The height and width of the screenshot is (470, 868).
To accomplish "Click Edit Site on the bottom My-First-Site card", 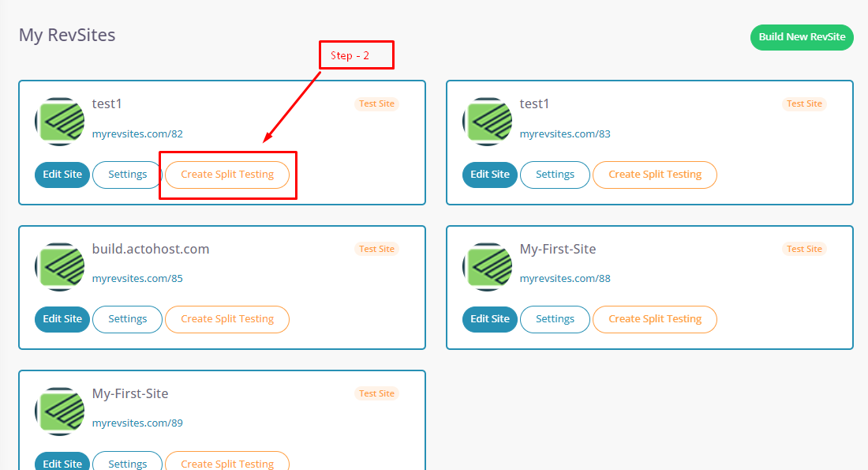I will [62, 463].
